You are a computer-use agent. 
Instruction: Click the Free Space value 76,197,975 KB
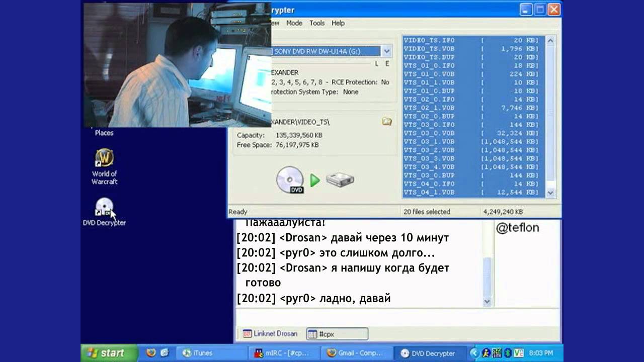pyautogui.click(x=297, y=145)
